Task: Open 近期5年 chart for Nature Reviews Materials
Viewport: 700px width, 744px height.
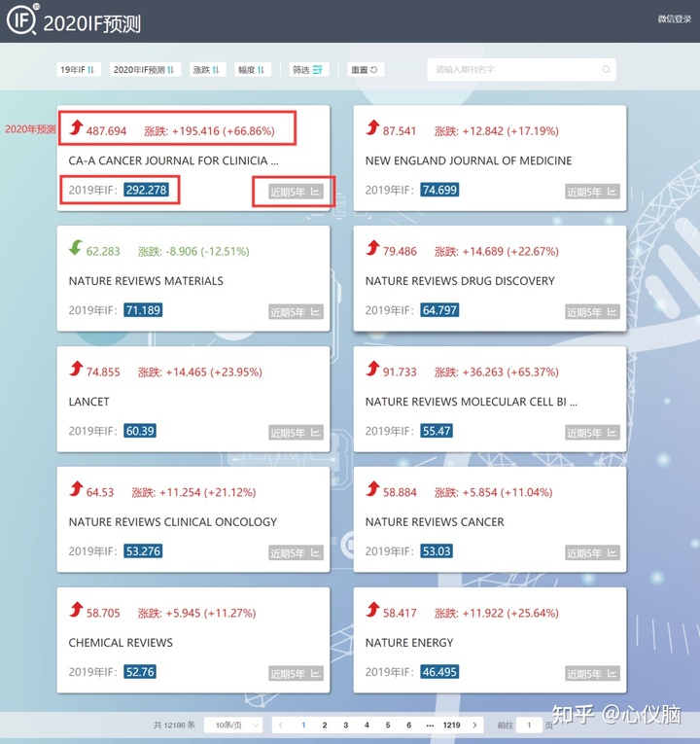Action: (x=296, y=312)
